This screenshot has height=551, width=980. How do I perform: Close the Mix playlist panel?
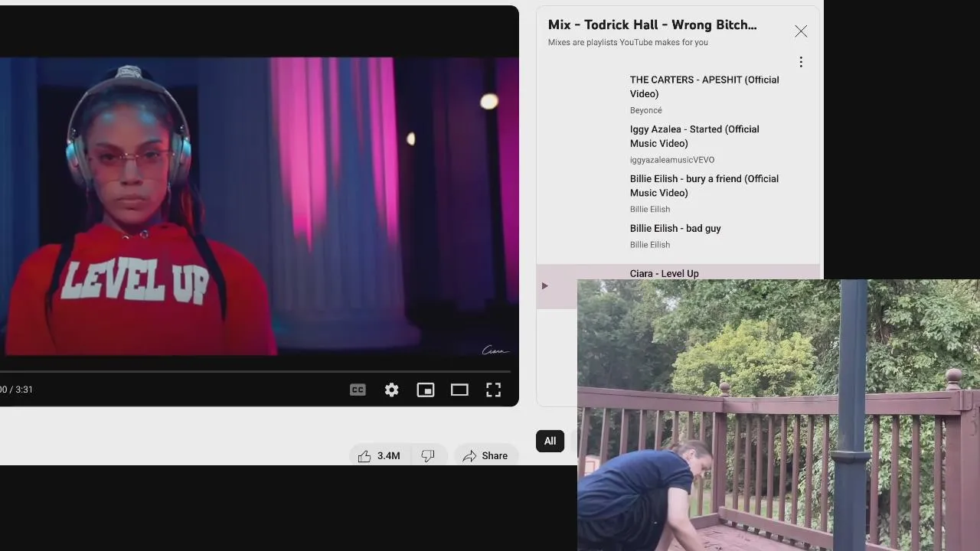(x=801, y=31)
